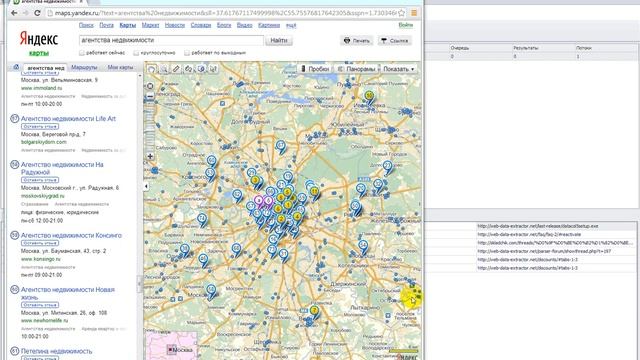
Task: Open 'Агентство недвижимости На Радужной' result
Action: point(62,168)
